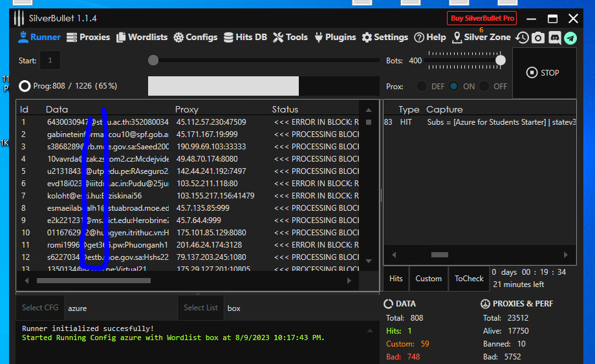Click the bot table scroll-right arrow
The image size is (595, 364).
click(x=349, y=281)
